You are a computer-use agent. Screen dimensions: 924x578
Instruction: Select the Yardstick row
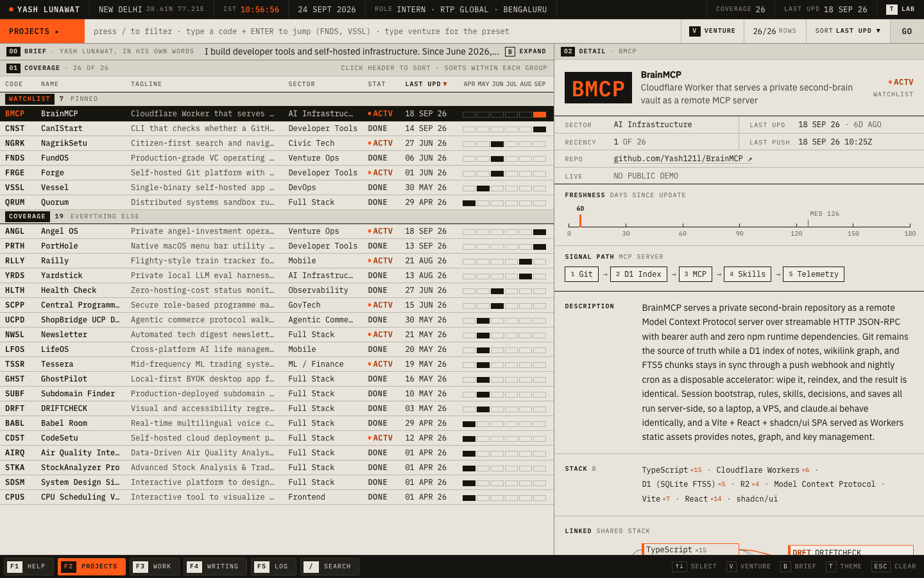[x=277, y=276]
